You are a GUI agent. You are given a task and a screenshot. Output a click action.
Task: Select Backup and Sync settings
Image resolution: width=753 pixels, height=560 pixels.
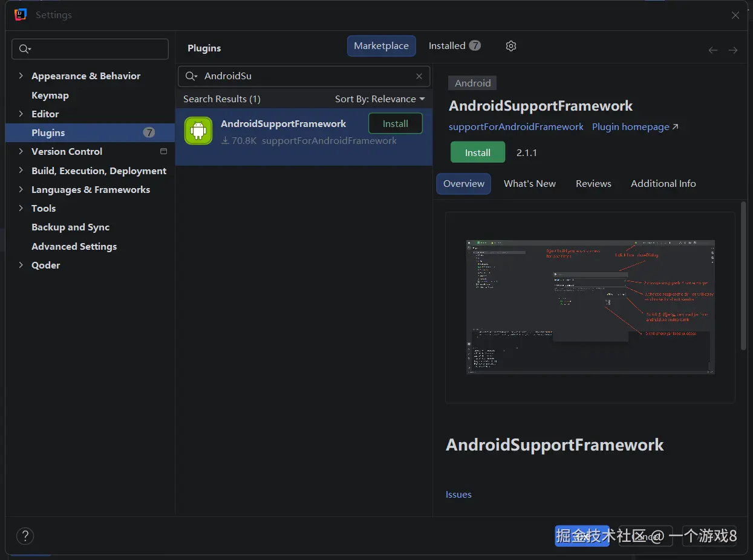[70, 227]
